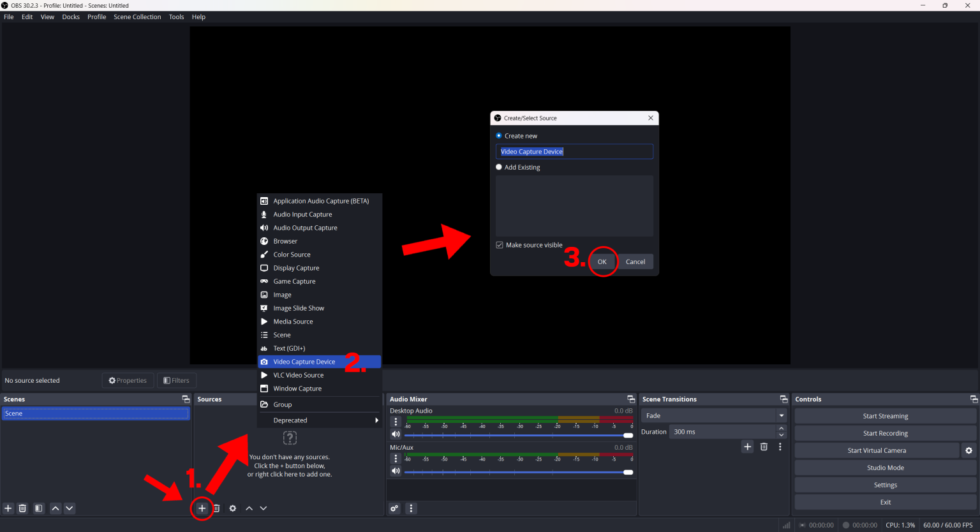Click the remove scene trash icon
This screenshot has width=980, height=532.
22,508
